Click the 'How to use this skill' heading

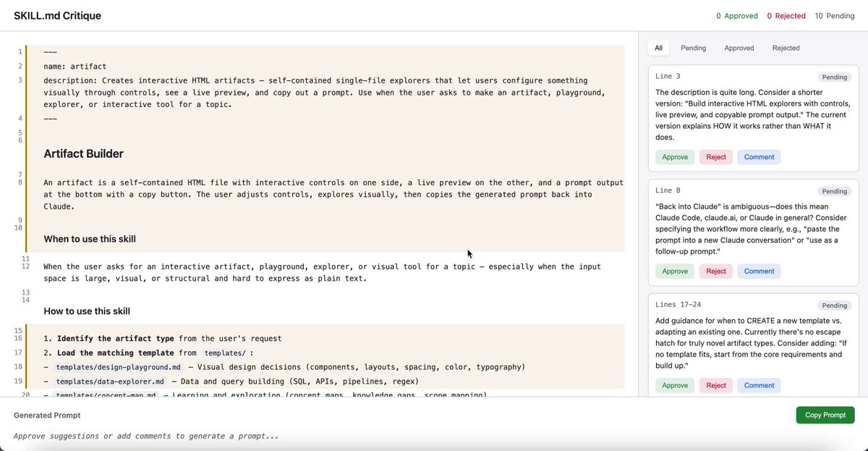click(x=87, y=311)
